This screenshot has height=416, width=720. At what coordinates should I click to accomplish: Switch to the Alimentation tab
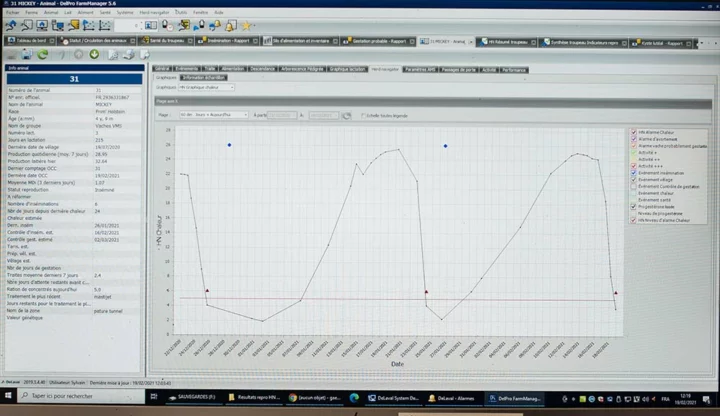pyautogui.click(x=231, y=69)
